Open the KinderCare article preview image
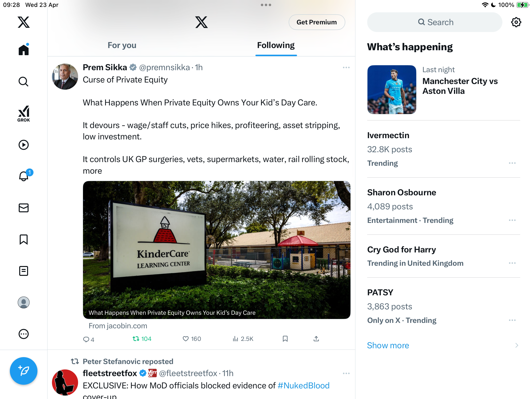532x399 pixels. [x=216, y=250]
